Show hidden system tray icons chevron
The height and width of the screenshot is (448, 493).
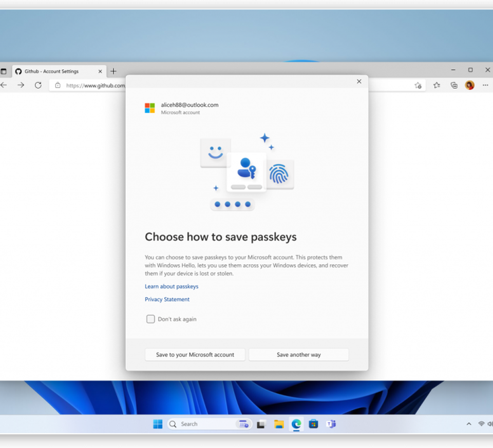pyautogui.click(x=468, y=424)
